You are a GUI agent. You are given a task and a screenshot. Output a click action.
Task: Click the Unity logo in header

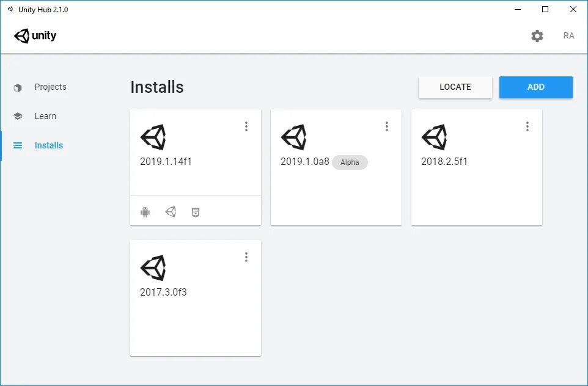[35, 36]
